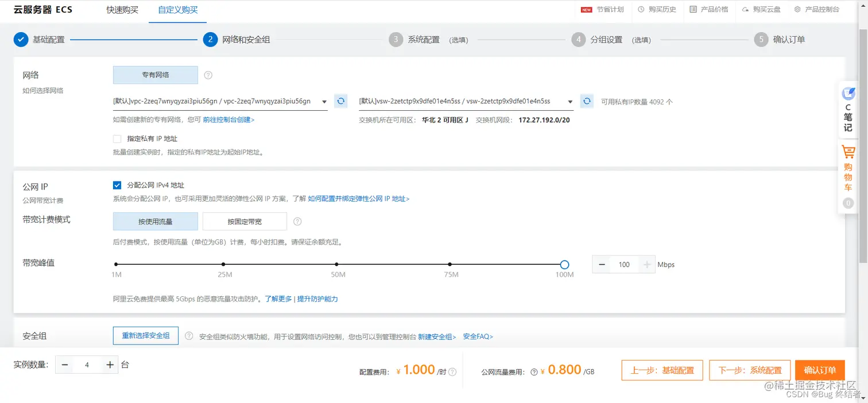Open 如何配置并绑定弹性公网 IP 地址 link
The image size is (868, 403).
point(358,199)
